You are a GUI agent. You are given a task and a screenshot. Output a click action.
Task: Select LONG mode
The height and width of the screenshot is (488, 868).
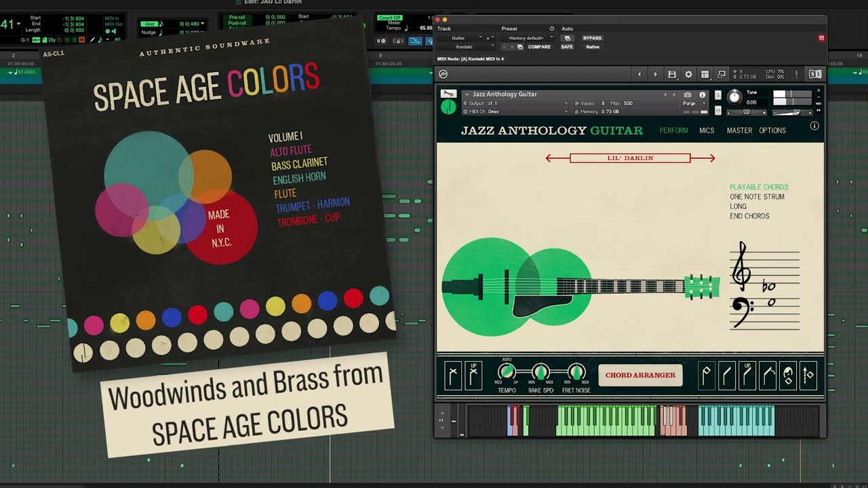pos(738,206)
